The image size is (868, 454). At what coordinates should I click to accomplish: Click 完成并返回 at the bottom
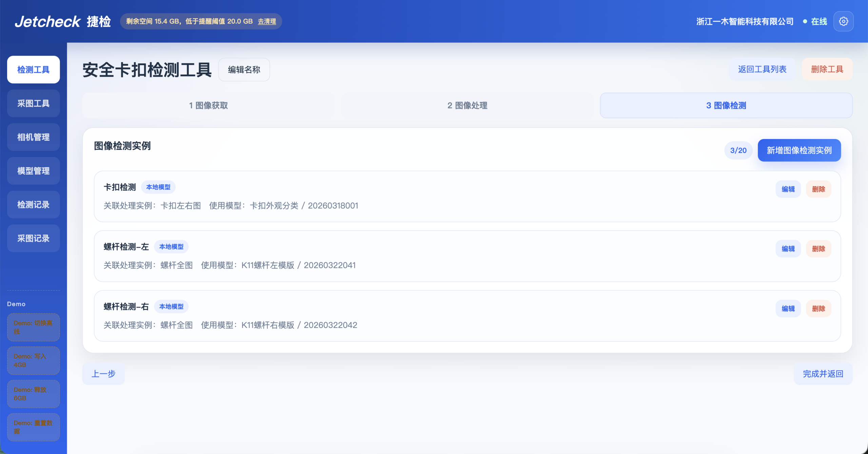click(x=823, y=374)
